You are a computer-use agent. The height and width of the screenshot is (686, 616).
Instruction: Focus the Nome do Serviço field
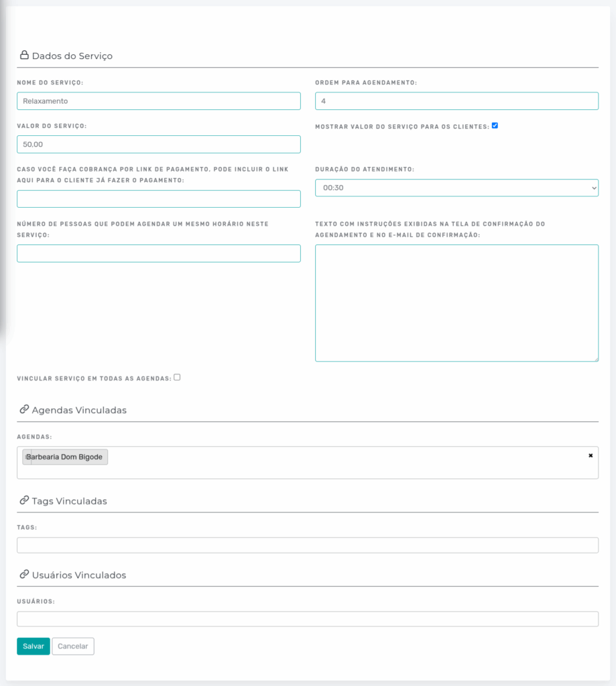159,101
